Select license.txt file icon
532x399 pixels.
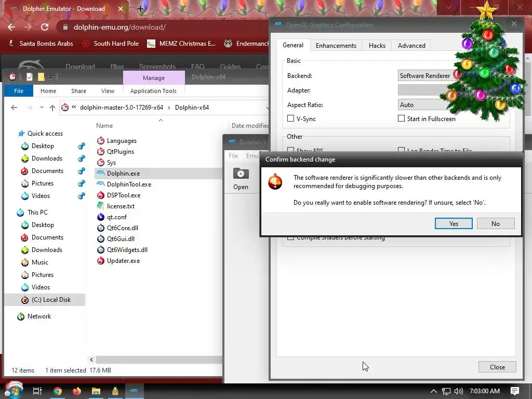point(101,206)
